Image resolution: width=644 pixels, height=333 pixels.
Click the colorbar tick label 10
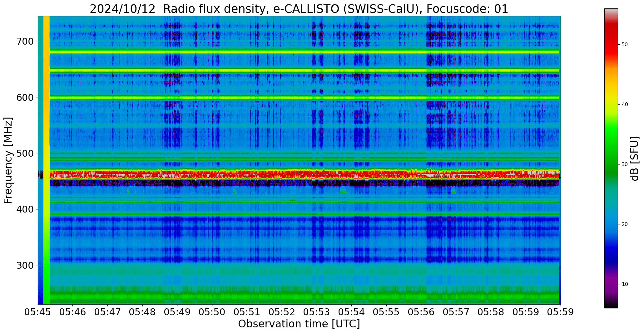(625, 284)
